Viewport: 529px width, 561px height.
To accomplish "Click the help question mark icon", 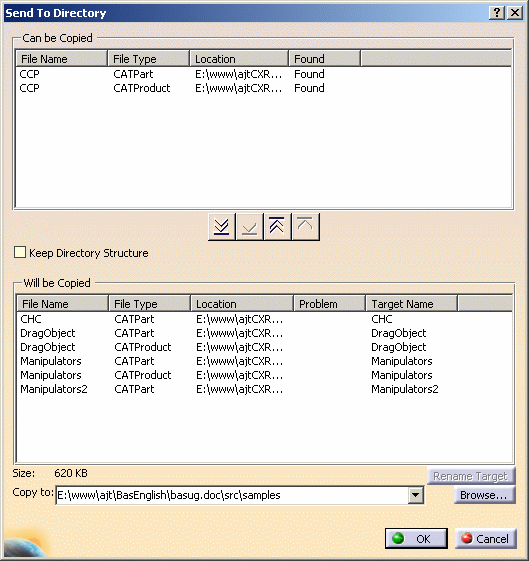I will [497, 13].
